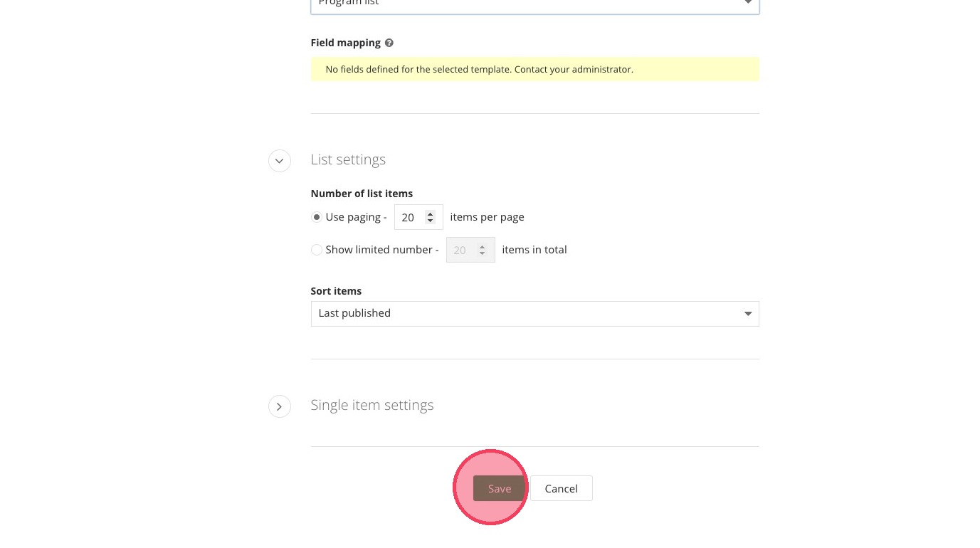Click the List settings heading

point(348,159)
